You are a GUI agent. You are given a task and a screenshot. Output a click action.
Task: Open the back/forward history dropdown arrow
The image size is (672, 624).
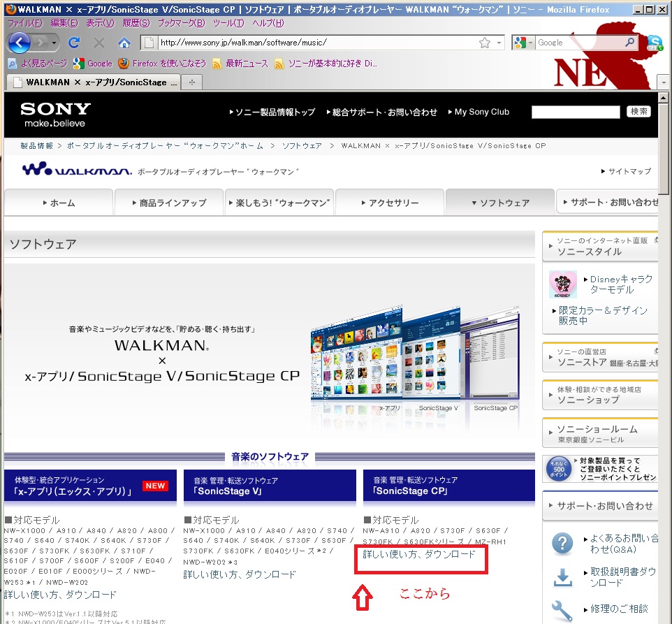click(x=54, y=43)
